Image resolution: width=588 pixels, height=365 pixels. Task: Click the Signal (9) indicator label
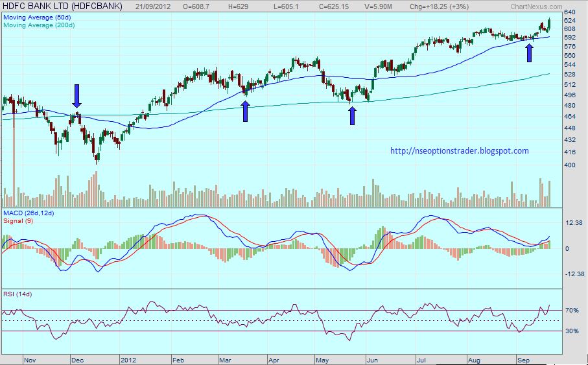click(18, 221)
